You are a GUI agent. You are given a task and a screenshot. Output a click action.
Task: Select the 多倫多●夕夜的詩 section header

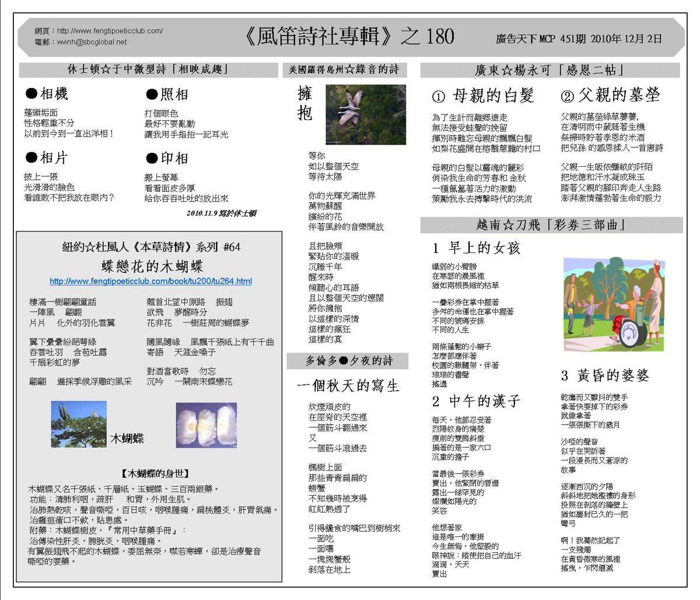pyautogui.click(x=349, y=362)
